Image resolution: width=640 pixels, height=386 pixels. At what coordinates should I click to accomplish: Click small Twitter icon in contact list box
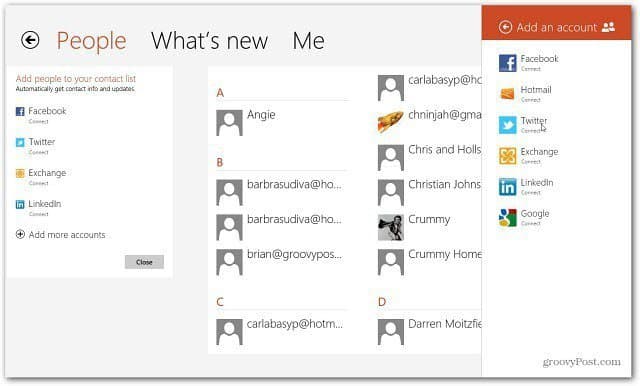(20, 142)
